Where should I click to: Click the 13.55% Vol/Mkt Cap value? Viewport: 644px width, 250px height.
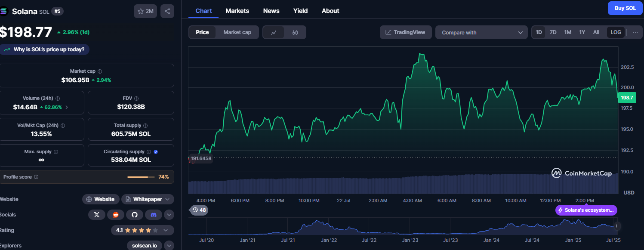pos(41,134)
